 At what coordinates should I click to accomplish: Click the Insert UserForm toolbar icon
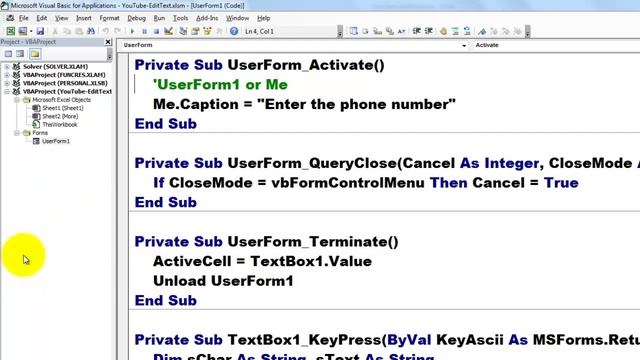[x=22, y=31]
